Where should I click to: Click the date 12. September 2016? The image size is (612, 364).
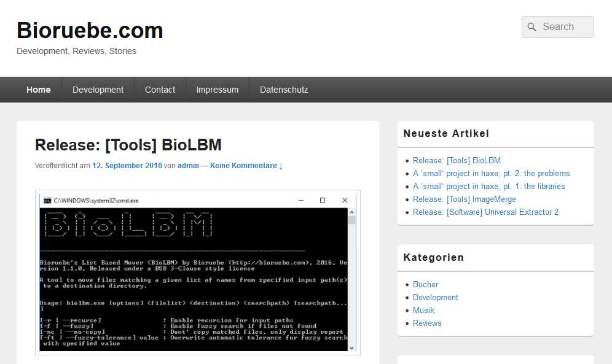127,166
